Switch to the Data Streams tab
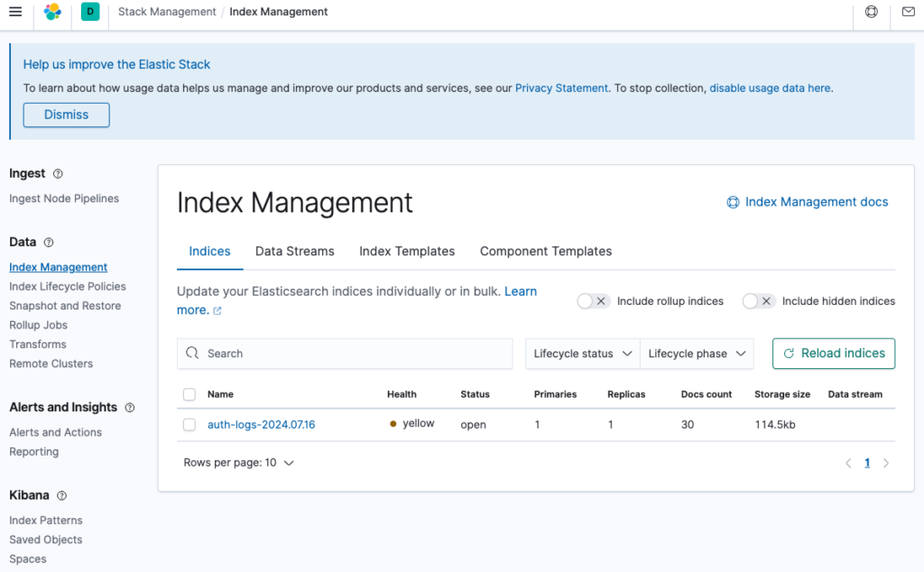 coord(295,251)
